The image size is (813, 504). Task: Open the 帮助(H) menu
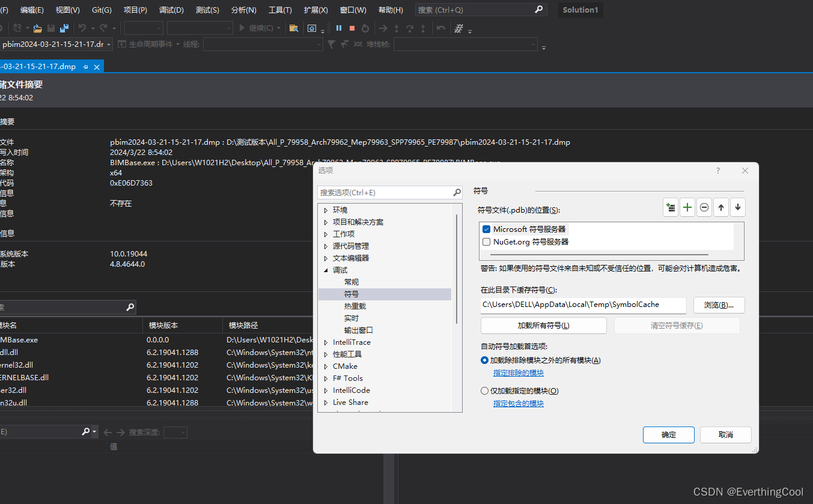coord(391,10)
